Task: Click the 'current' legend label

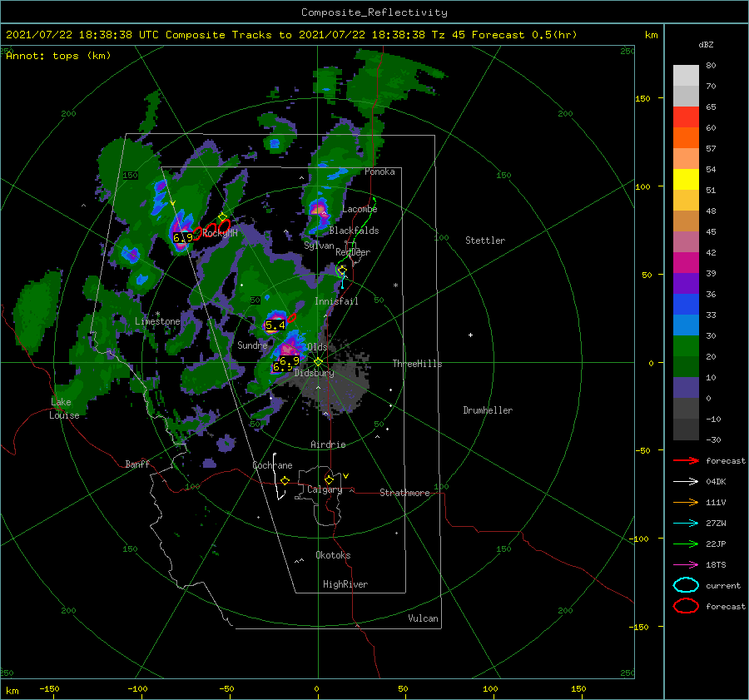Action: [x=723, y=586]
